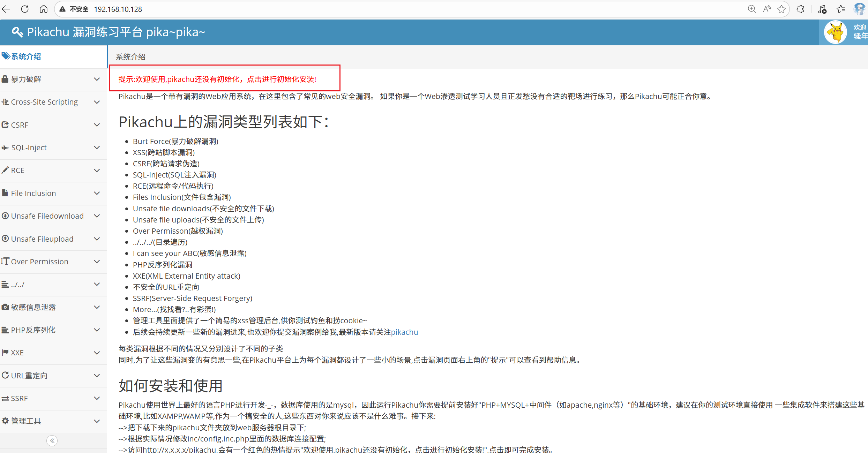Click the red initialization install prompt link
This screenshot has width=868, height=453.
tap(217, 79)
